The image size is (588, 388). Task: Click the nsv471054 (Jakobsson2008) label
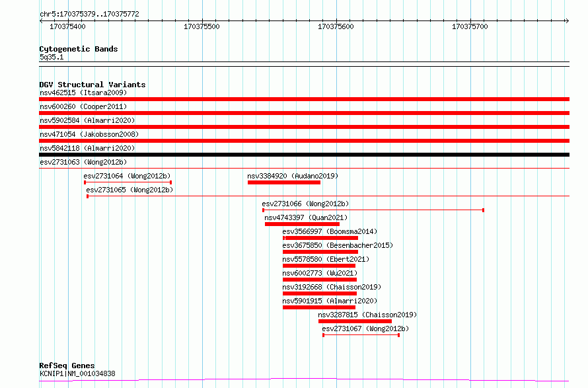tap(89, 134)
